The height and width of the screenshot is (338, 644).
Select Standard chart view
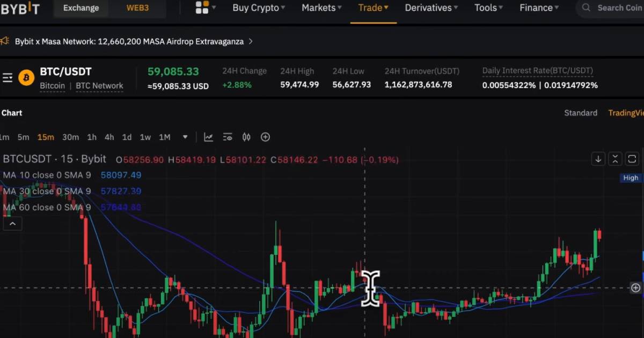[581, 113]
